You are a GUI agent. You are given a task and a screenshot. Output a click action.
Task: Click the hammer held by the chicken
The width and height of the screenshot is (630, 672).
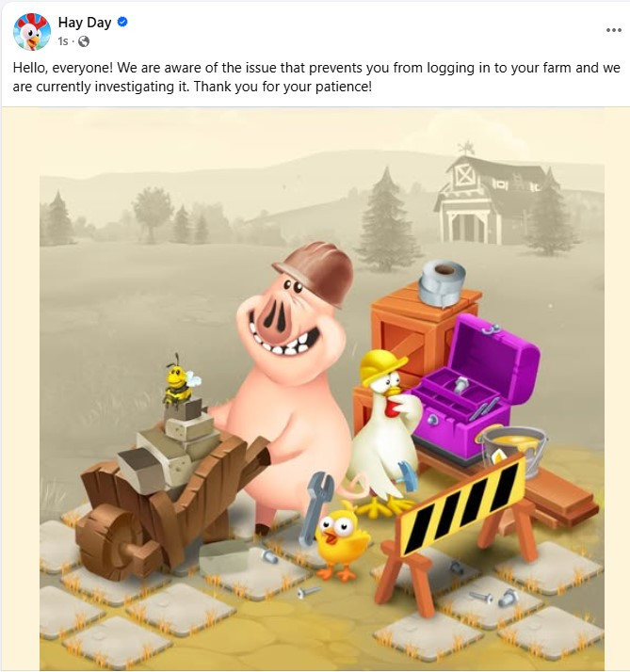coord(408,475)
